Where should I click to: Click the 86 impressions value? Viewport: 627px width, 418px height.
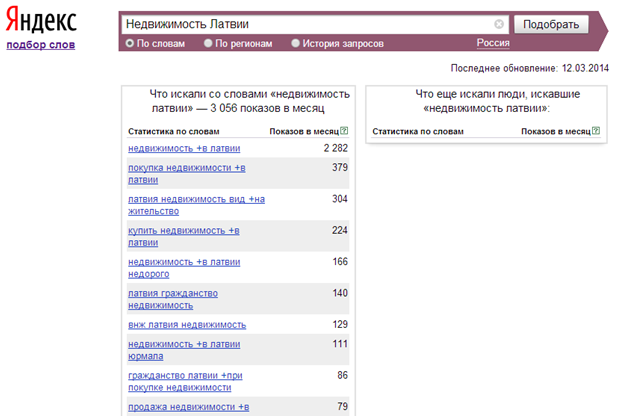coord(342,376)
